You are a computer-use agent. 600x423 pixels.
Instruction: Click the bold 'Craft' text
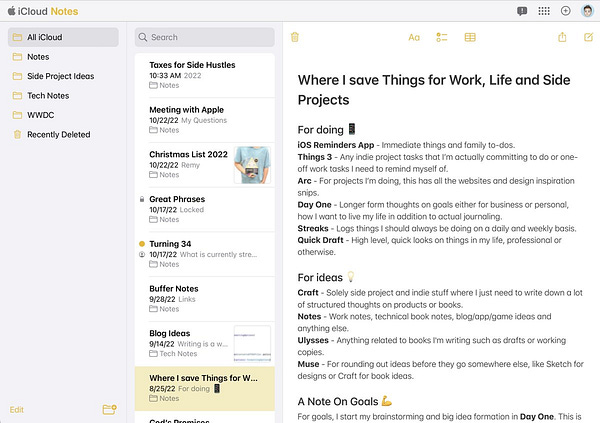(308, 293)
